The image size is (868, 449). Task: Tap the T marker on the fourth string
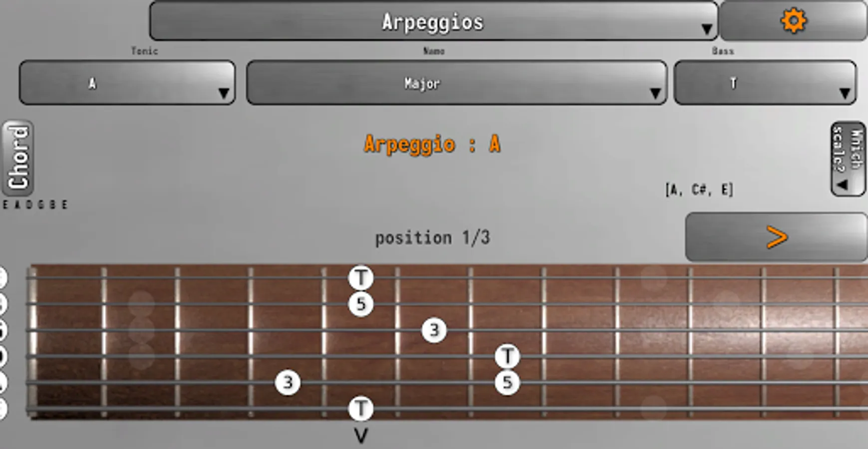(508, 356)
